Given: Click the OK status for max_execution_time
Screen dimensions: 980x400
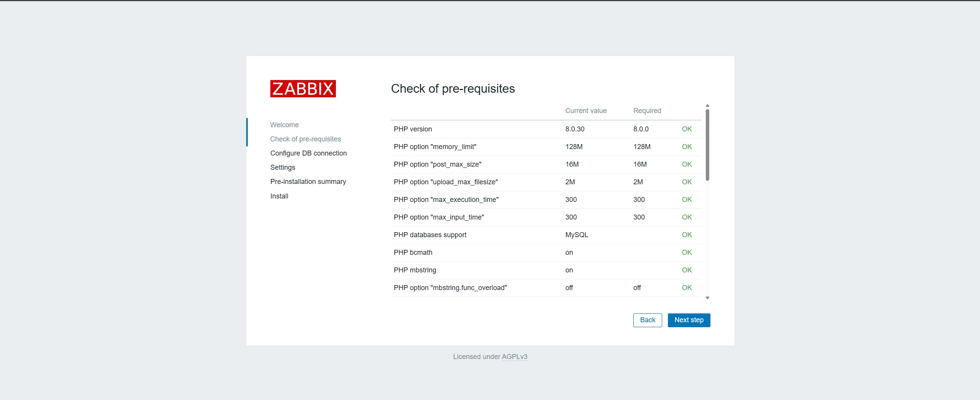Looking at the screenshot, I should (687, 200).
